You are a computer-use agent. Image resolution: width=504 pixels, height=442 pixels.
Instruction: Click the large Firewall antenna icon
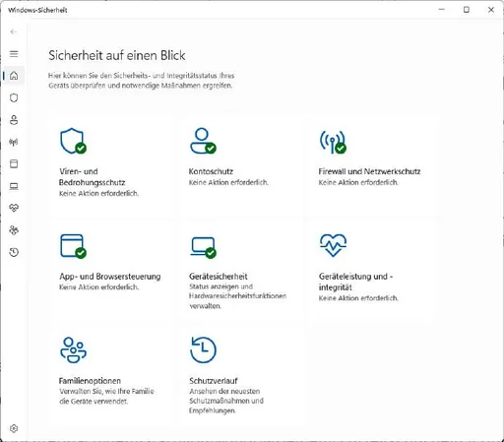[333, 142]
